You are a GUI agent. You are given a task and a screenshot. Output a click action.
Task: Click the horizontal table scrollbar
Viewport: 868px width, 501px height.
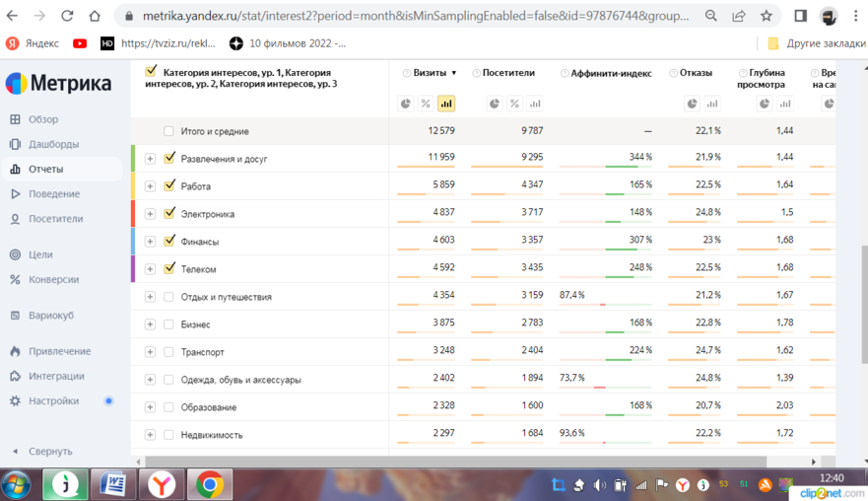pos(453,462)
